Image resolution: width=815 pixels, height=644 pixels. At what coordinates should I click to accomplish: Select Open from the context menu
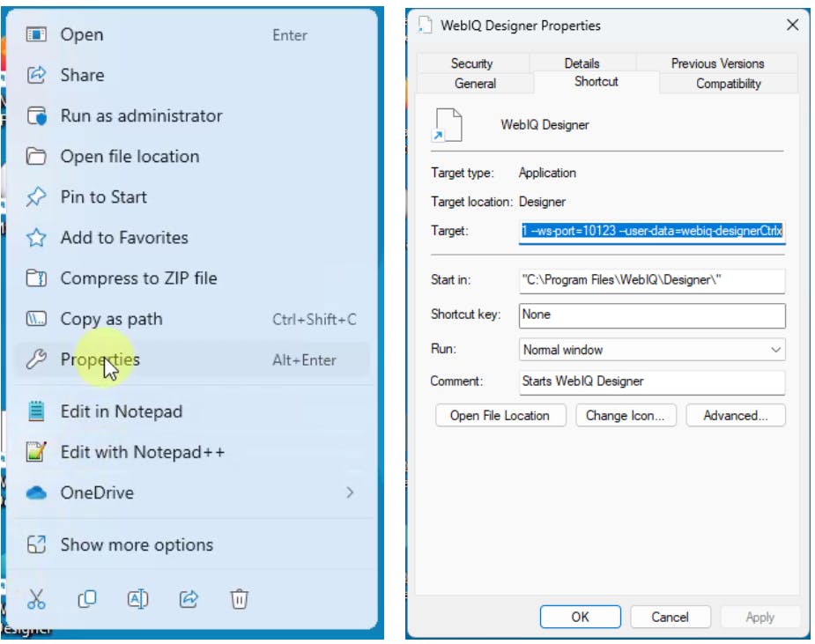tap(192, 35)
